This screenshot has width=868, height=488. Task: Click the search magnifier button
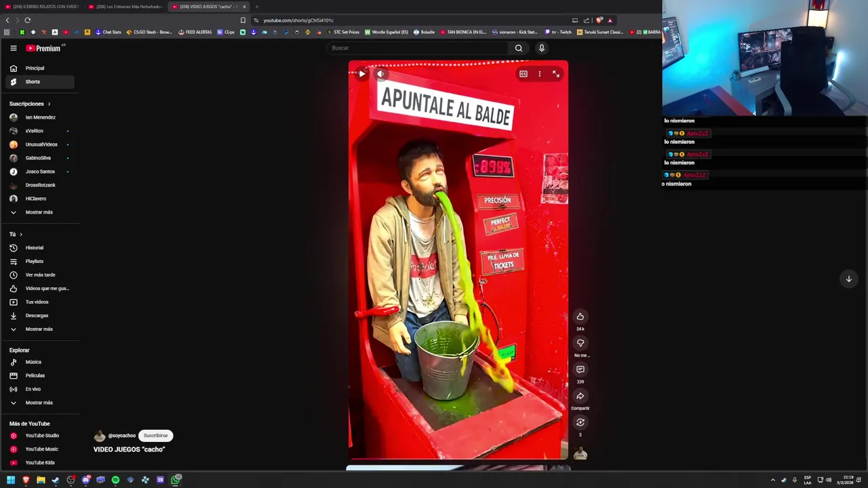pyautogui.click(x=519, y=48)
